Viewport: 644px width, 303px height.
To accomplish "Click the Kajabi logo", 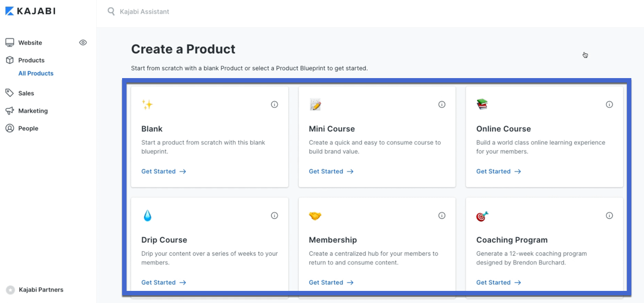I will [30, 11].
